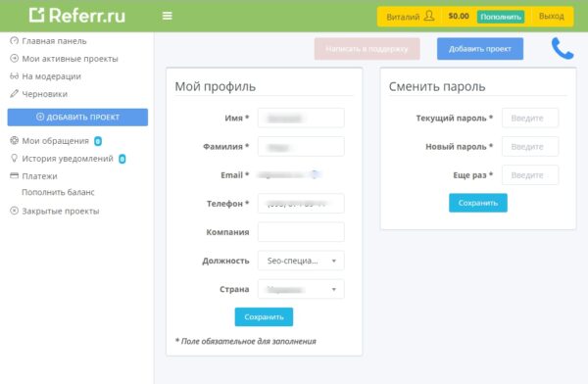Click the На модерации glasses icon
This screenshot has height=384, width=588.
[x=15, y=76]
